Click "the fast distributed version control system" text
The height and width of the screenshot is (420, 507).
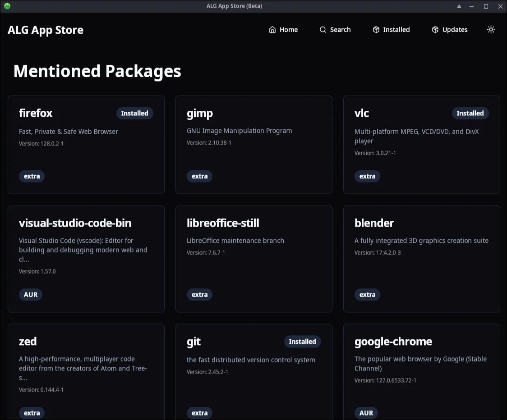251,360
